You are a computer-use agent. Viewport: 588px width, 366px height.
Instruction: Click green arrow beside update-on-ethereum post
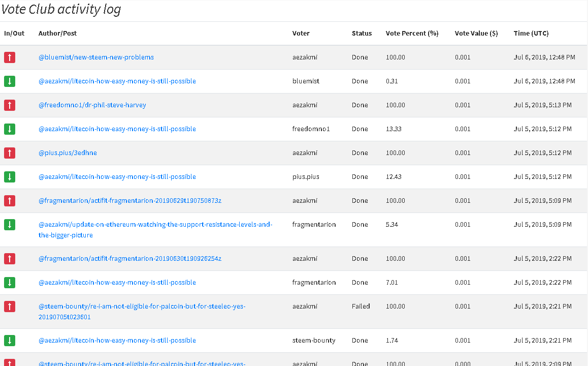(10, 225)
